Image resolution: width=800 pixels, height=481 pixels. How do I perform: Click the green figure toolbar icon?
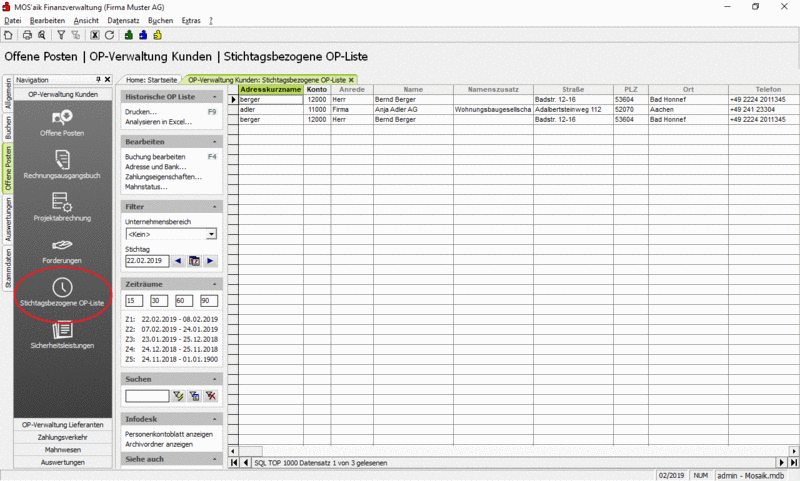coord(129,35)
